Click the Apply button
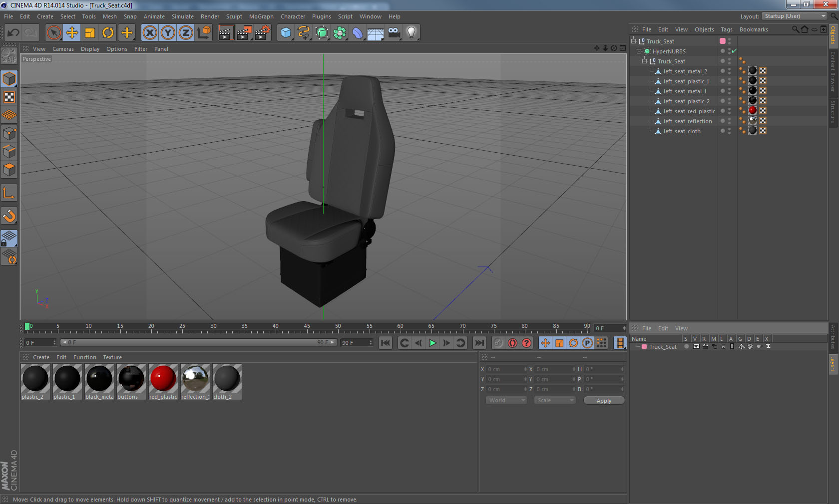Viewport: 839px width, 504px height. tap(604, 401)
